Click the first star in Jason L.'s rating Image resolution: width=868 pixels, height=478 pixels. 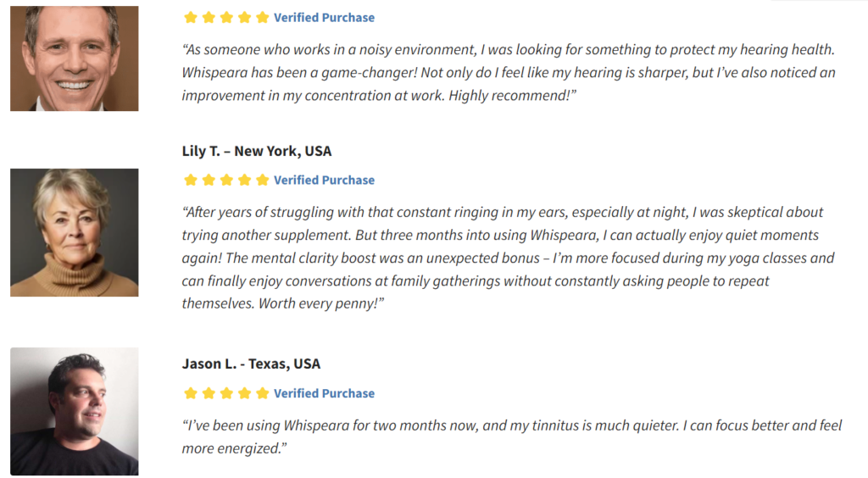click(x=191, y=393)
